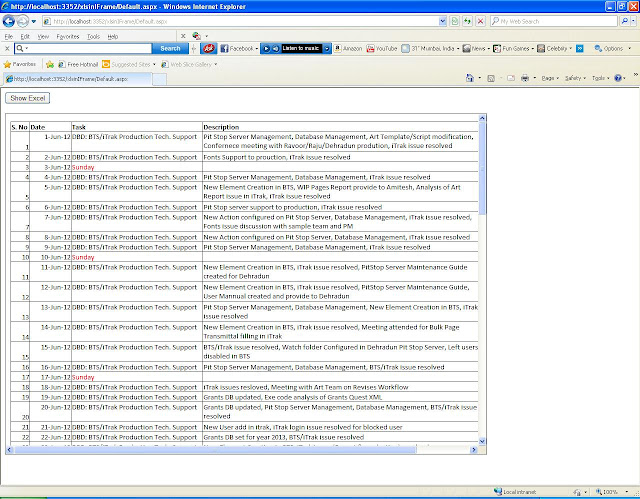Close the search toolbar with its X
The image size is (640, 499).
pyautogui.click(x=7, y=49)
